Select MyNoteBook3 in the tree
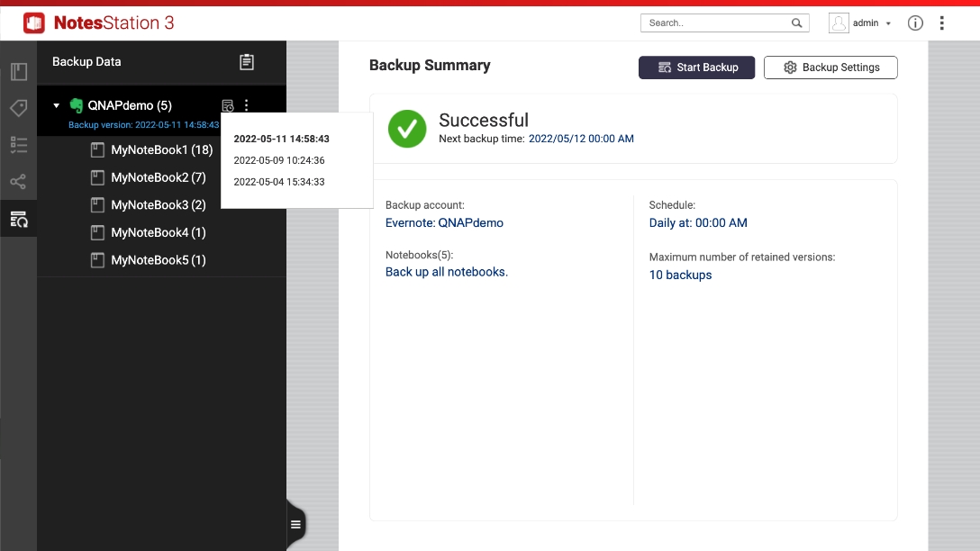Screen dimensions: 980x551 click(x=158, y=205)
